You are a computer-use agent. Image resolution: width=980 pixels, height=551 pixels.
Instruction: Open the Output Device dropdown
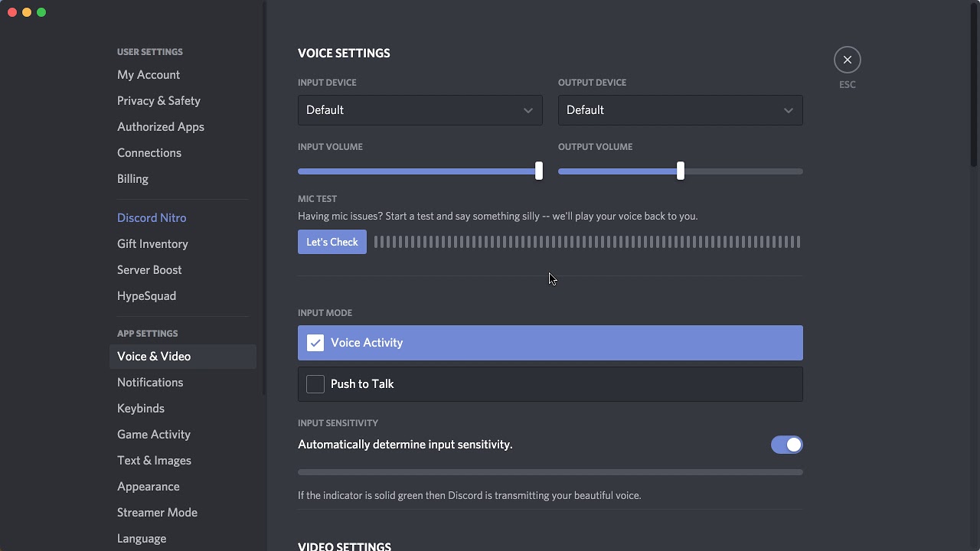(x=680, y=110)
